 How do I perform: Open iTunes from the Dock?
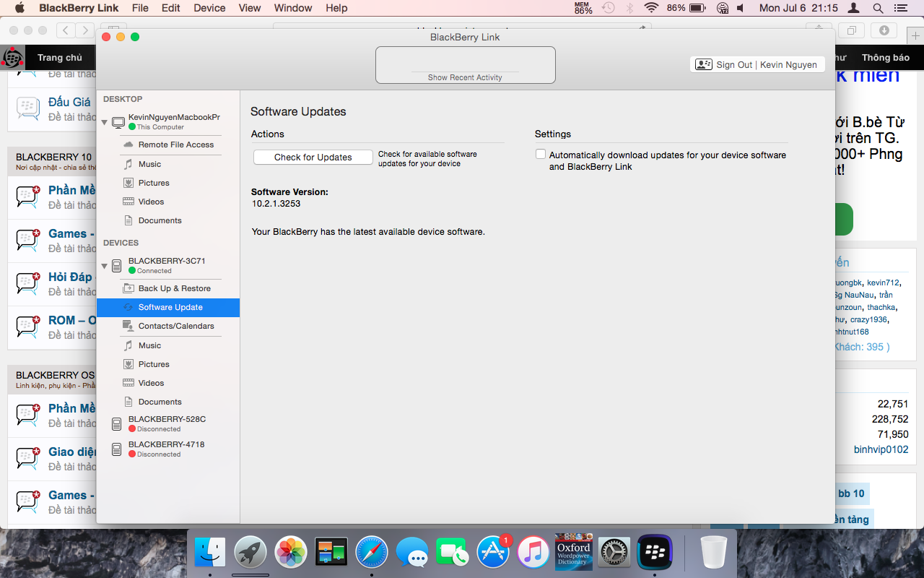pos(533,553)
